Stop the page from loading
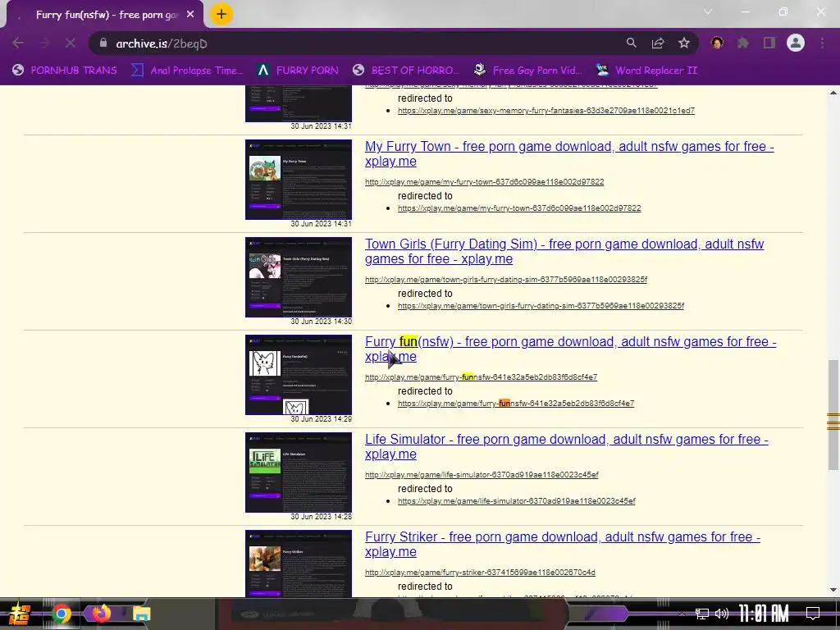This screenshot has height=630, width=840. tap(71, 43)
